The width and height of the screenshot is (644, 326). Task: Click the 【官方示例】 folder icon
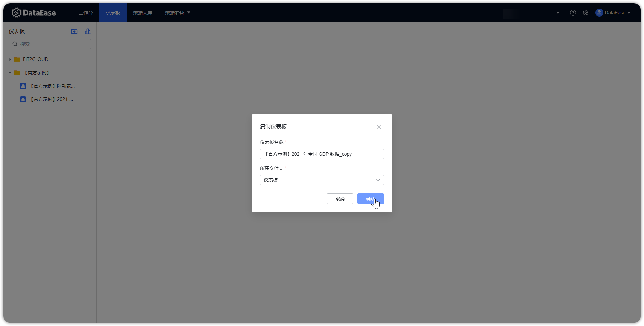click(17, 73)
